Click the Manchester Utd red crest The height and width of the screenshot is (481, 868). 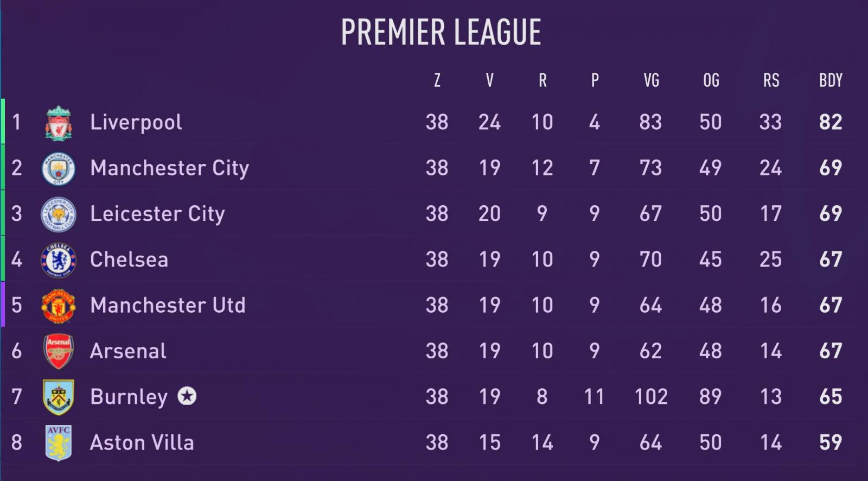point(59,306)
